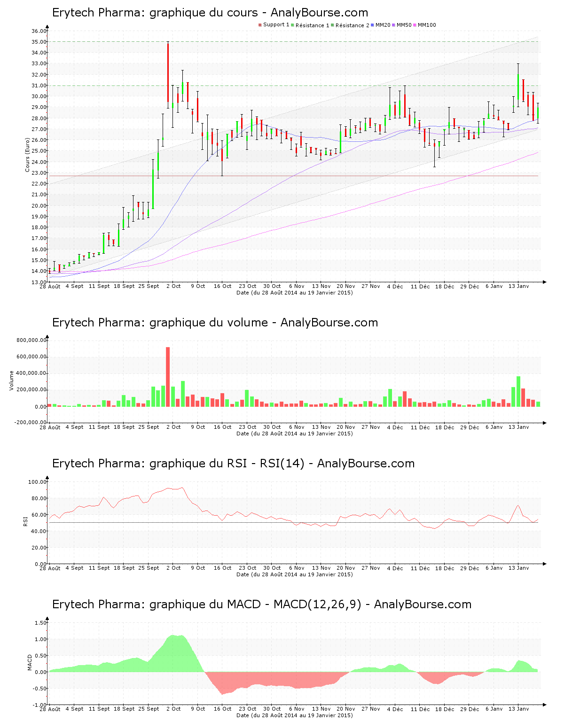The height and width of the screenshot is (728, 564).
Task: Click the '35.00' price axis value
Action: click(39, 42)
